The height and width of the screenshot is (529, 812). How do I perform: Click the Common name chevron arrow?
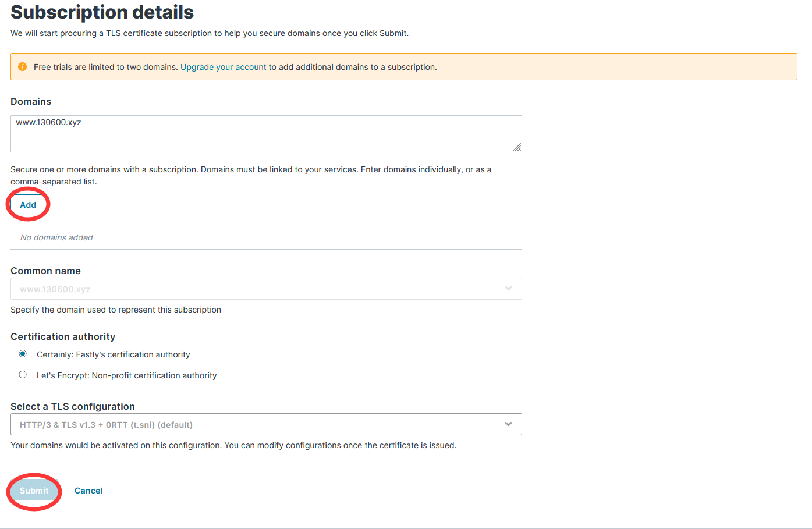tap(509, 289)
